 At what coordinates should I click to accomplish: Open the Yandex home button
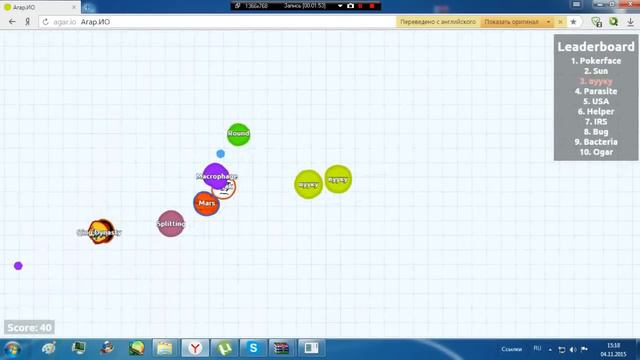pyautogui.click(x=27, y=22)
